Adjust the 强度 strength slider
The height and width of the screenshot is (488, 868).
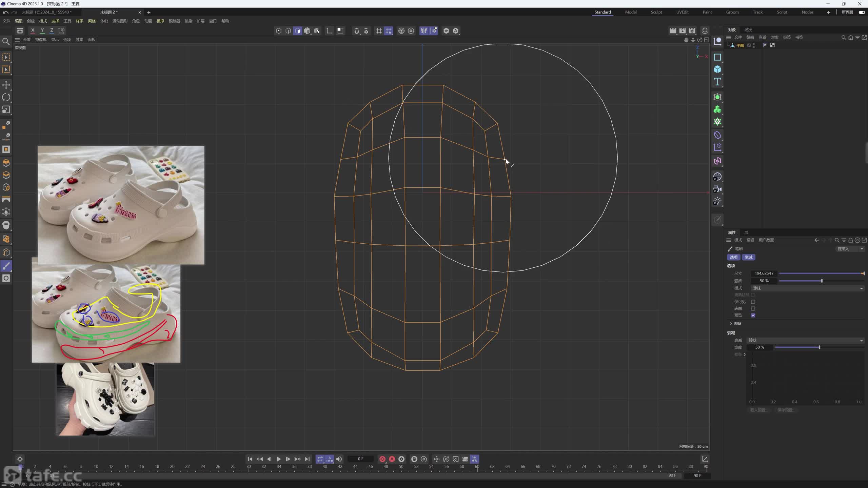click(822, 281)
